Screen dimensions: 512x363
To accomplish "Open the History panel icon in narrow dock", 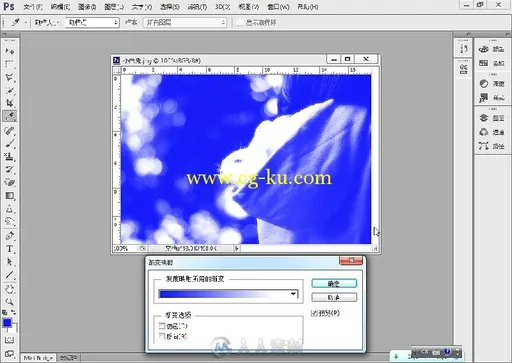I will point(463,49).
